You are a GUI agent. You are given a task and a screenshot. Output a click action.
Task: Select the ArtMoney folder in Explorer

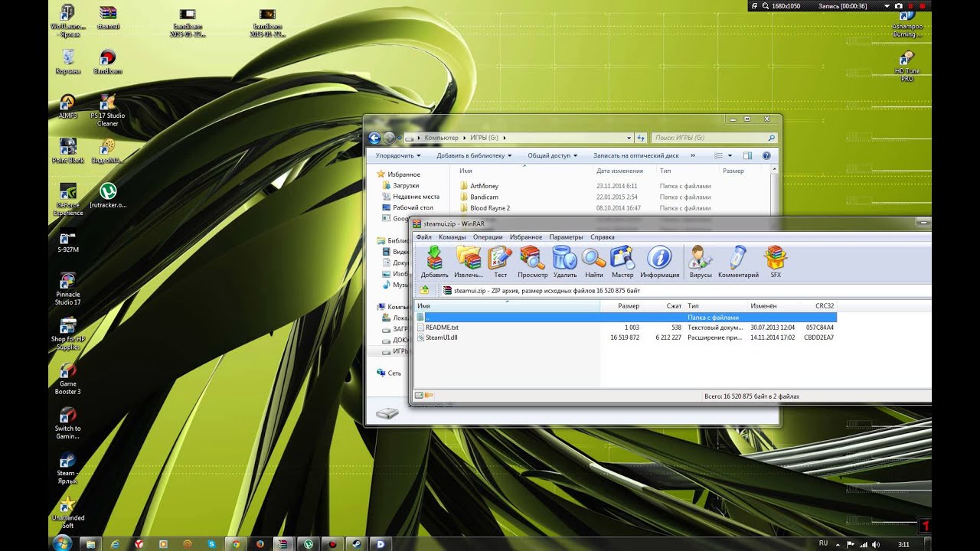pyautogui.click(x=484, y=186)
